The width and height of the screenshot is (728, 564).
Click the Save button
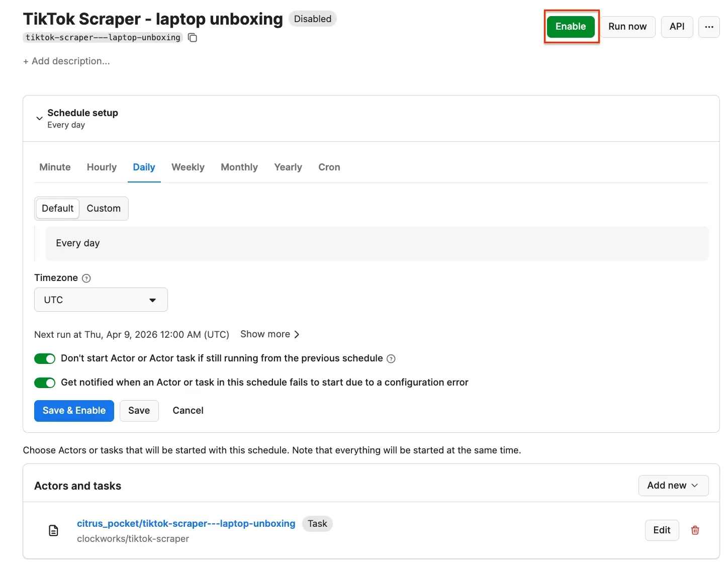139,411
